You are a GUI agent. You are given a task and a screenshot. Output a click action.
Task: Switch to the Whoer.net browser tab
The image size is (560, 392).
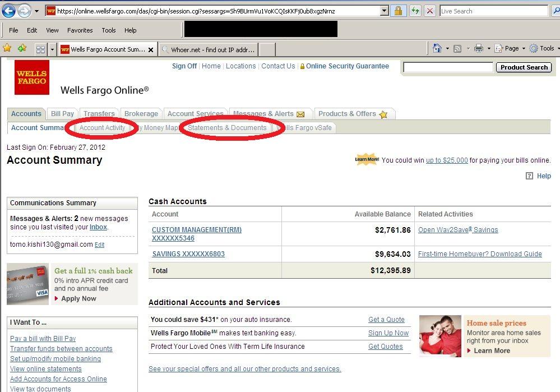208,50
